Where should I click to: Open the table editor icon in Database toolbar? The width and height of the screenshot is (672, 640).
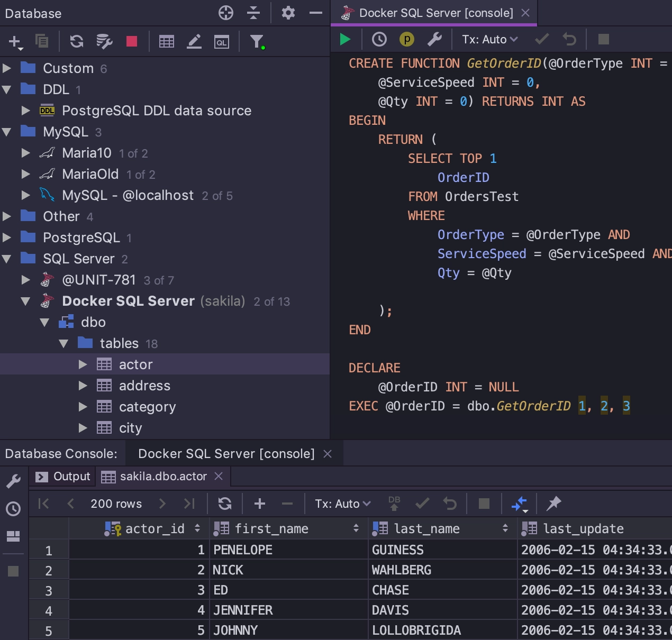[x=167, y=41]
